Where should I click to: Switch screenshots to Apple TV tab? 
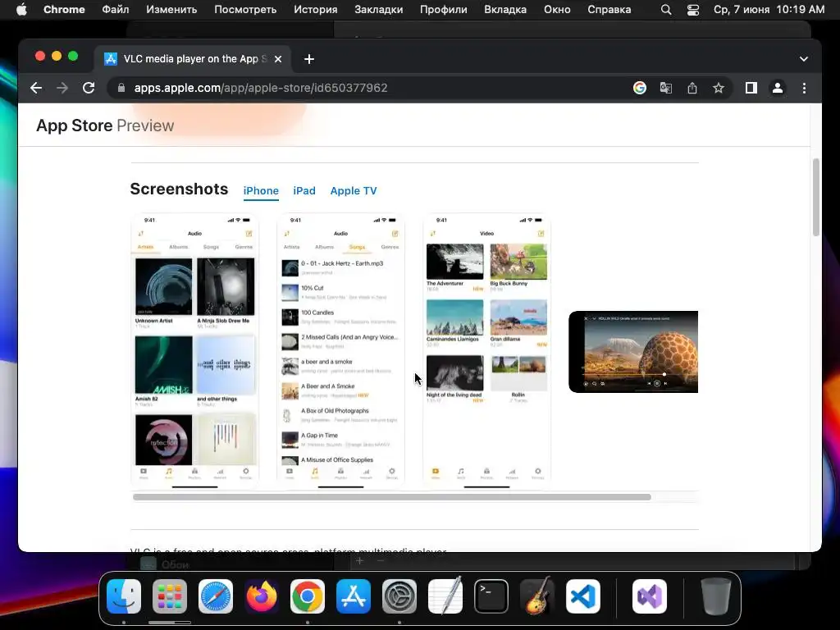354,190
